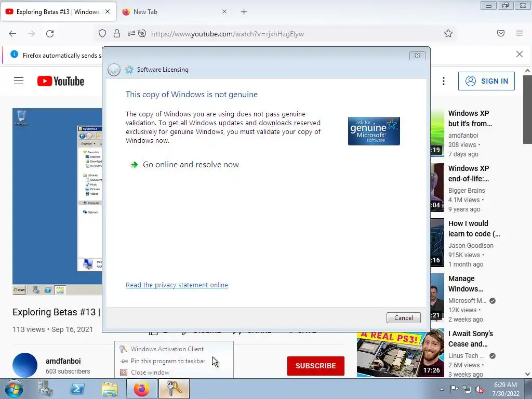Screen dimensions: 532x399
Task: Open the tracking protection shield icon
Action: pos(102,34)
